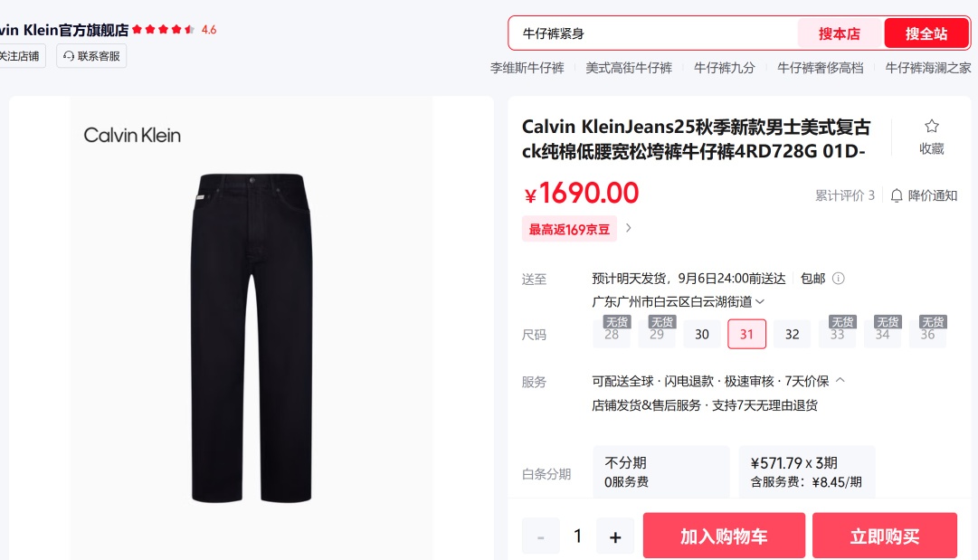
Task: Click 搜全站 search button
Action: pos(926,33)
